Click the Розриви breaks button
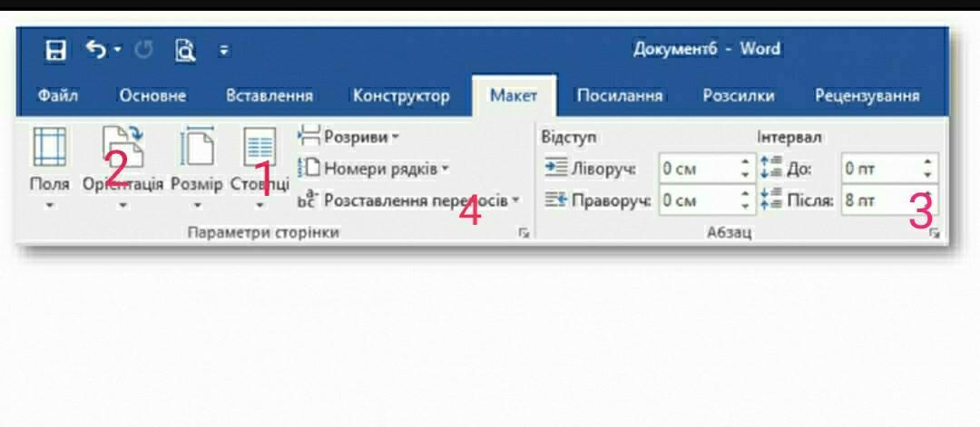This screenshot has height=427, width=980. pos(349,137)
